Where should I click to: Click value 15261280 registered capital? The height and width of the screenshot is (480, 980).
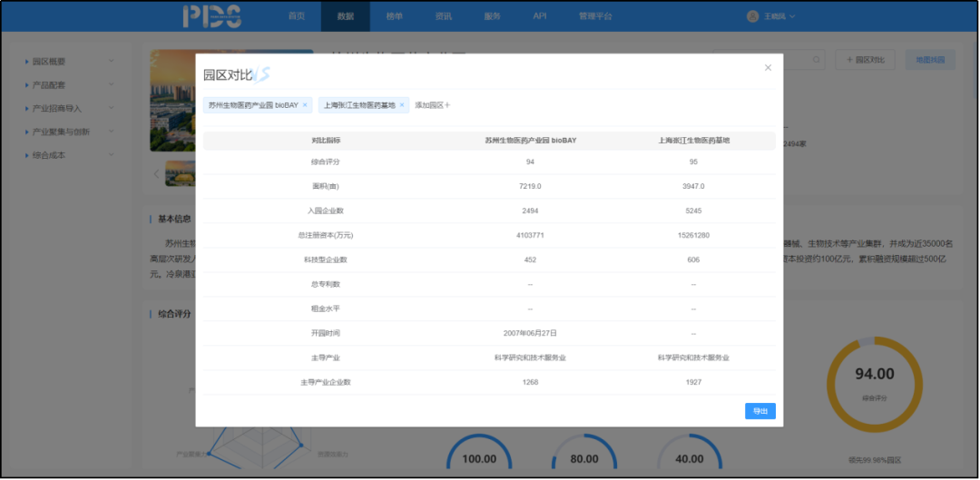click(x=694, y=236)
